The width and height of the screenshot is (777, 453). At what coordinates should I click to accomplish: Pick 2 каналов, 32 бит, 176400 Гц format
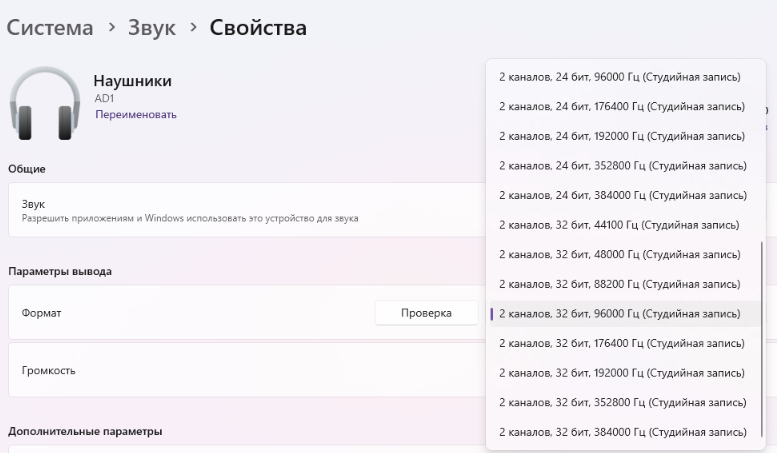tap(621, 343)
